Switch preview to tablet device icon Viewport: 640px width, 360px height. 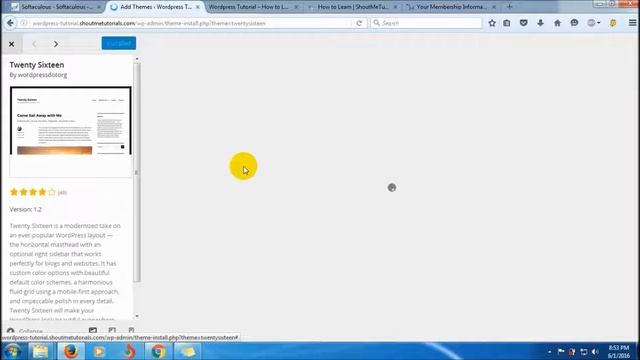point(112,330)
